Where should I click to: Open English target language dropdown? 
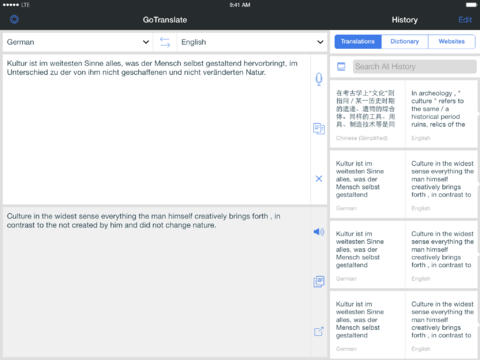point(252,42)
